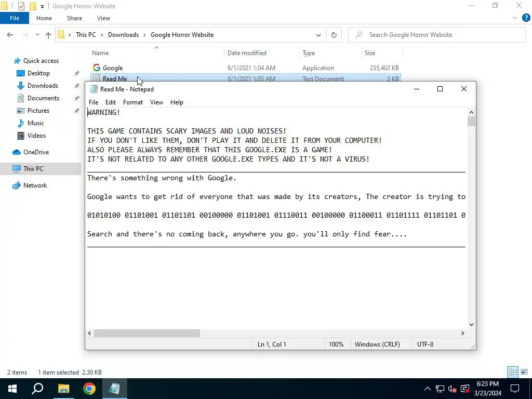Open Quick access star in sidebar
The image size is (532, 399).
tap(17, 61)
